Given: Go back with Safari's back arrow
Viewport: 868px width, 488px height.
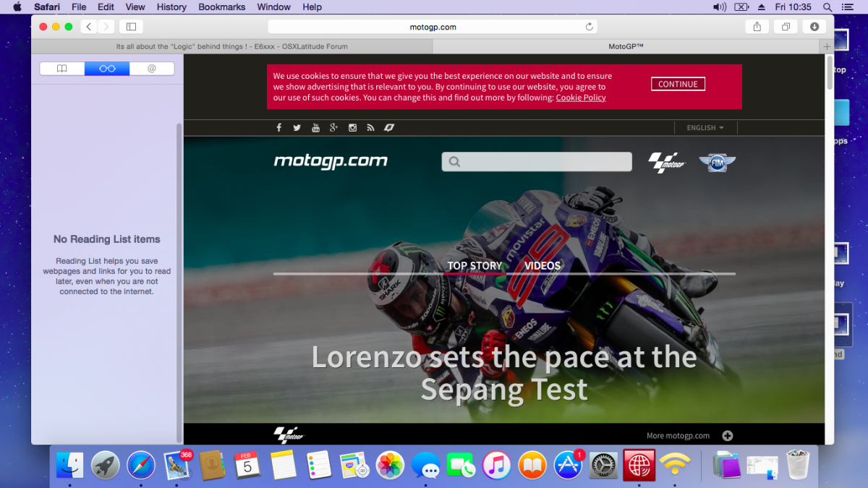Looking at the screenshot, I should [x=89, y=27].
